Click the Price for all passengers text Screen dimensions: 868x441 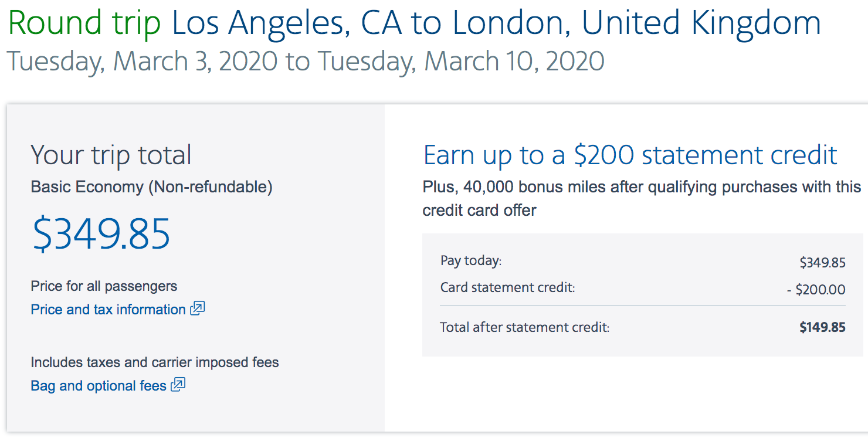click(x=104, y=286)
